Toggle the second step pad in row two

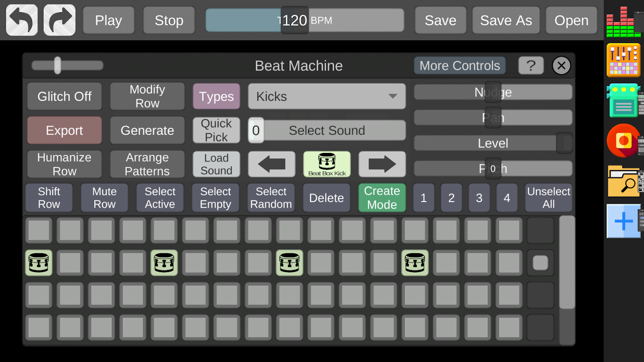pyautogui.click(x=70, y=263)
